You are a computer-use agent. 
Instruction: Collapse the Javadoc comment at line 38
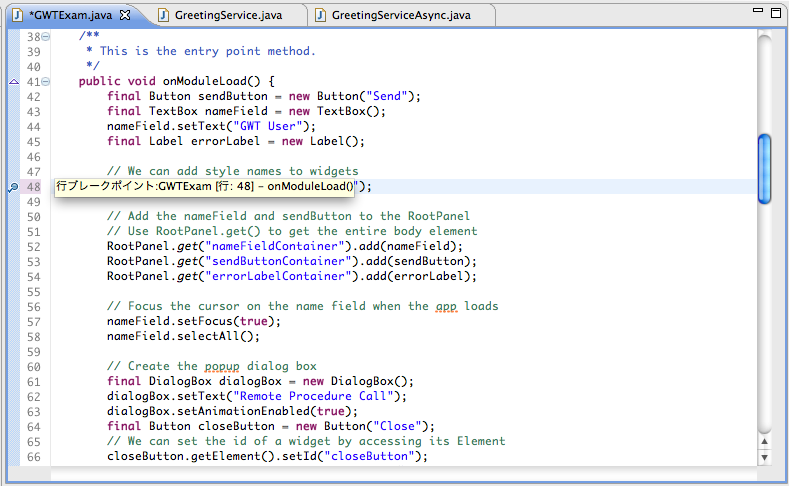click(46, 37)
